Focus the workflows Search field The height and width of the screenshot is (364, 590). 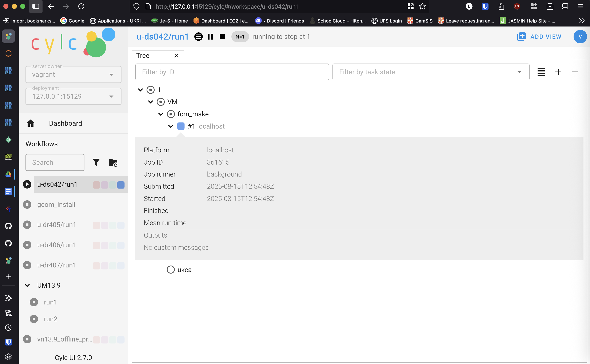[x=55, y=162]
